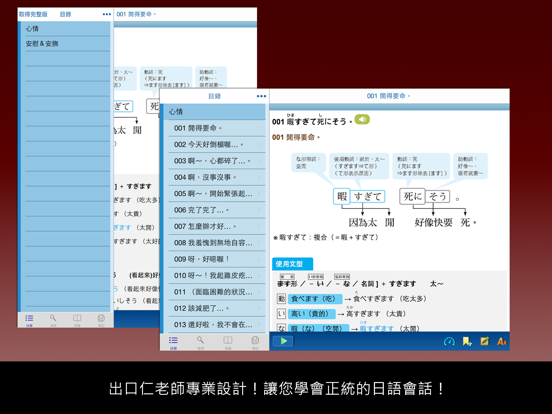Image resolution: width=552 pixels, height=414 pixels.
Task: Tap 目錄 title in the back window
Action: (65, 14)
